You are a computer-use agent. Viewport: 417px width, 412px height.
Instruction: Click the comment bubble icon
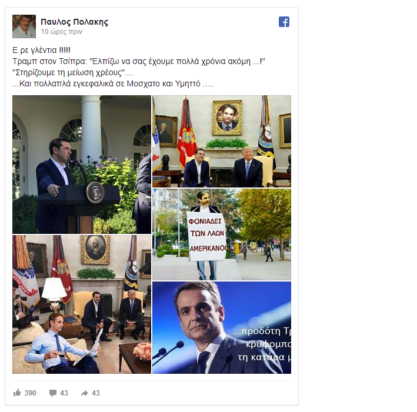(53, 393)
